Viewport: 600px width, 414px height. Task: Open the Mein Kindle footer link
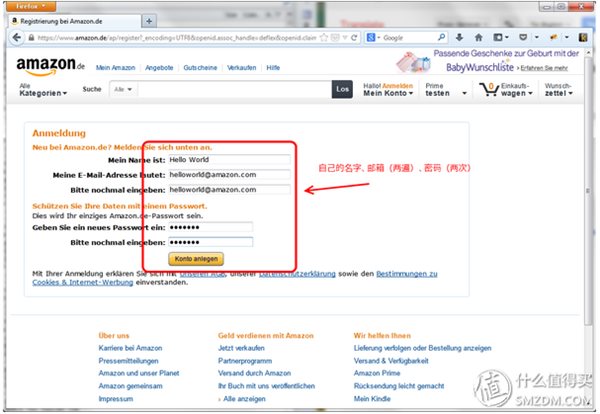click(372, 399)
